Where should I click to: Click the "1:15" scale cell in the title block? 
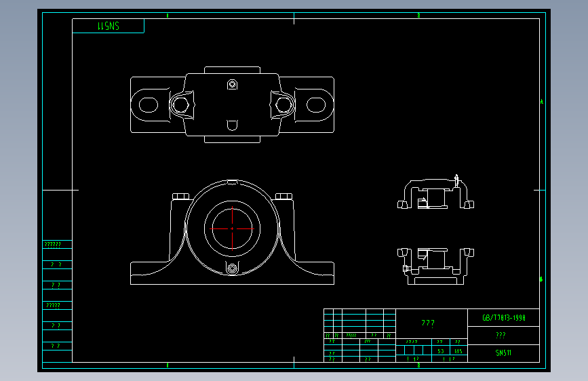(458, 351)
